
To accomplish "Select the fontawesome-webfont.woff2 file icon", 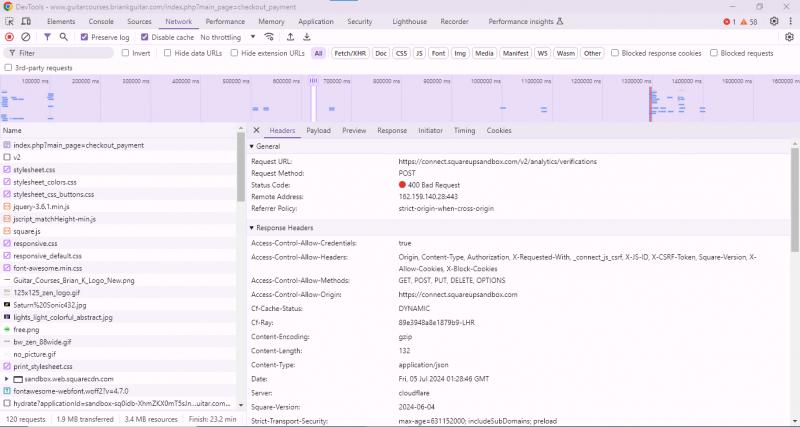I will 7,391.
